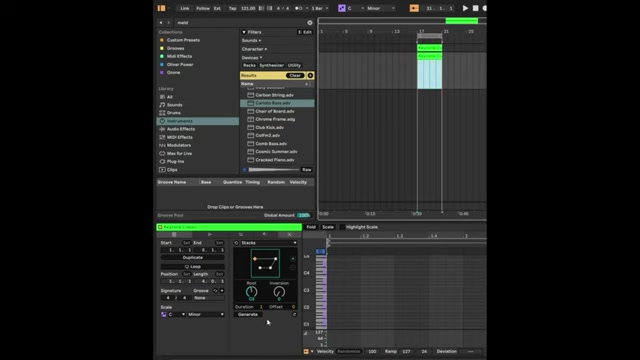Viewport: 640px width, 360px height.
Task: Toggle the browser view icon at top-left
Action: pos(162,8)
